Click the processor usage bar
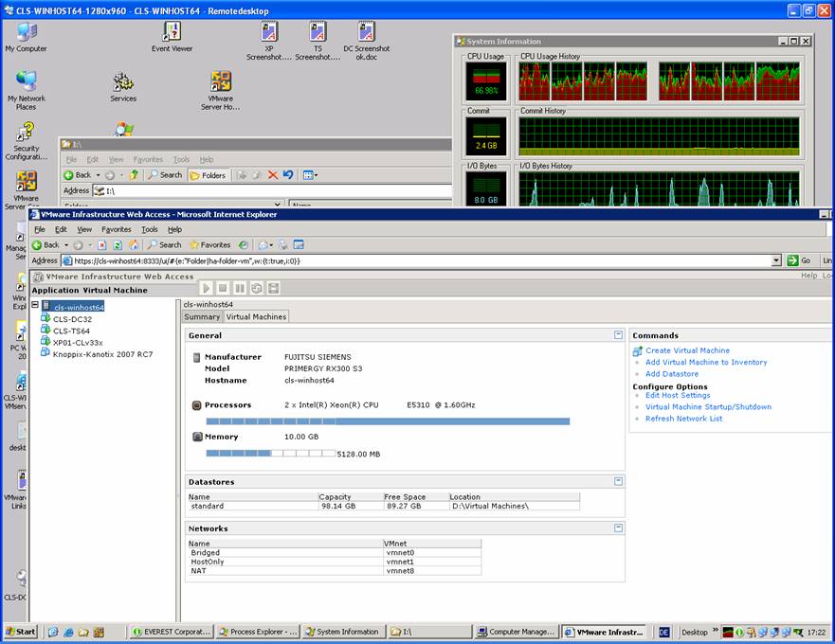This screenshot has width=835, height=644. [388, 421]
